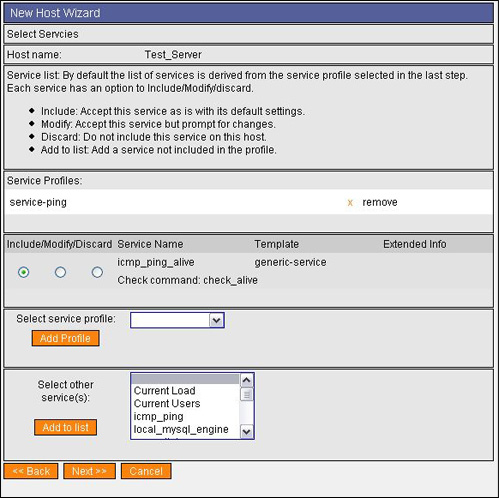The width and height of the screenshot is (500, 498).
Task: Choose Current Load in services list
Action: [x=164, y=391]
